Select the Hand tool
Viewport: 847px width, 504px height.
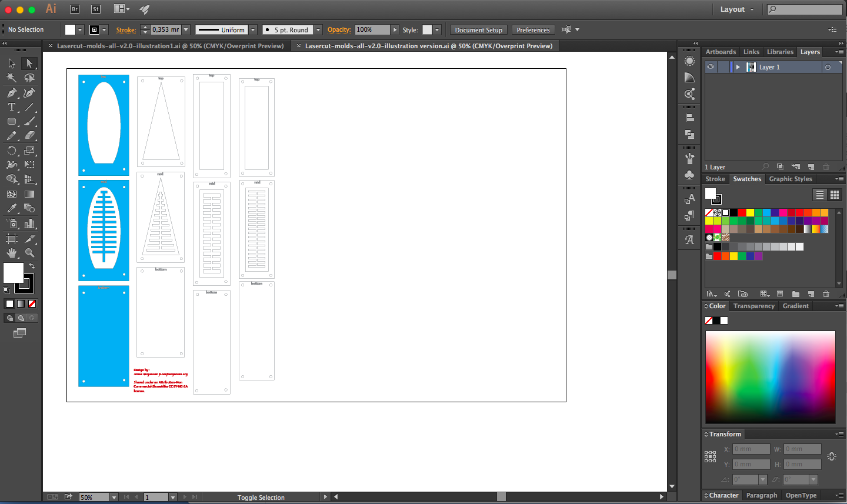(x=12, y=253)
